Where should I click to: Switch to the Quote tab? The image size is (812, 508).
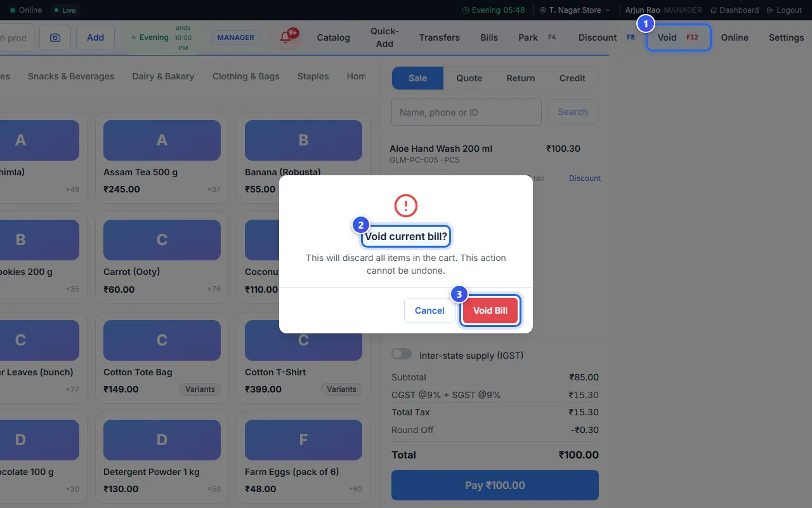click(469, 78)
